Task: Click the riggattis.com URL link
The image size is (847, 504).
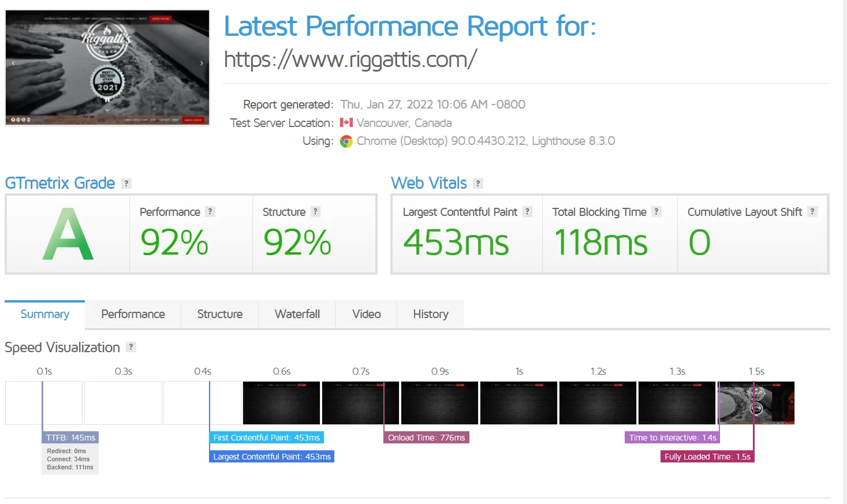Action: (350, 59)
